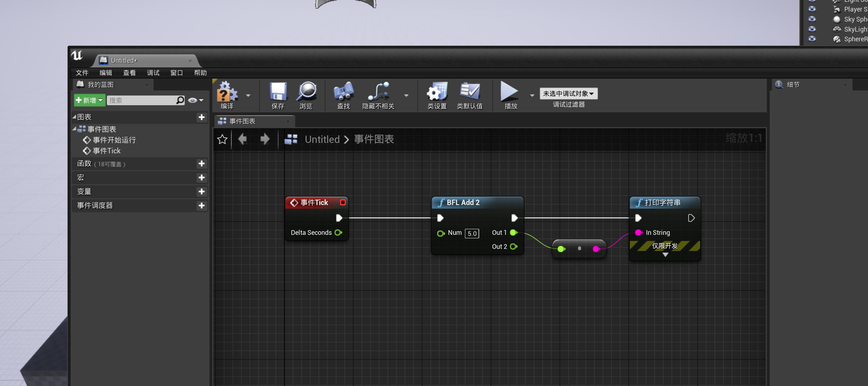Toggle visibility eye for SkyLight
This screenshot has width=868, height=386.
(x=812, y=29)
